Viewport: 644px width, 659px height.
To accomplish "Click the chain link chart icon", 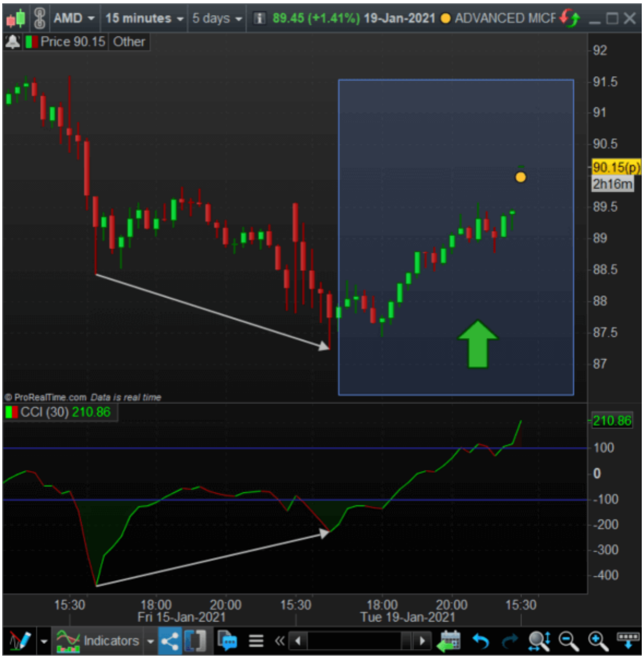I will 39,18.
